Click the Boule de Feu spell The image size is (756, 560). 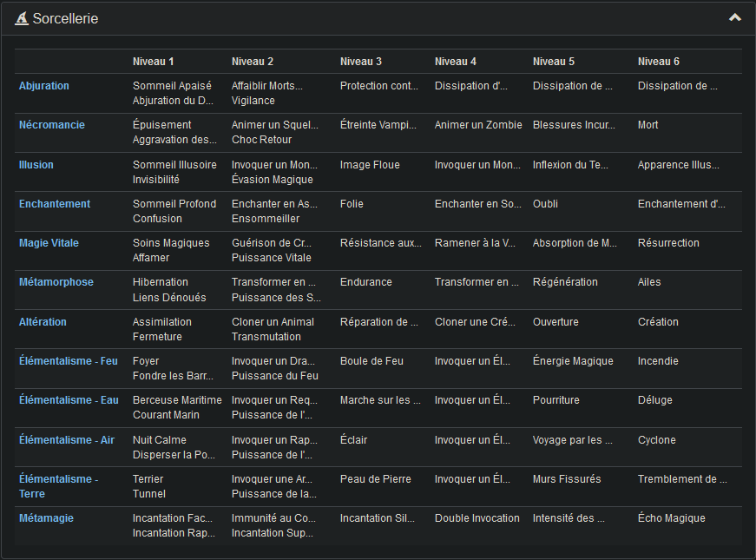(370, 361)
